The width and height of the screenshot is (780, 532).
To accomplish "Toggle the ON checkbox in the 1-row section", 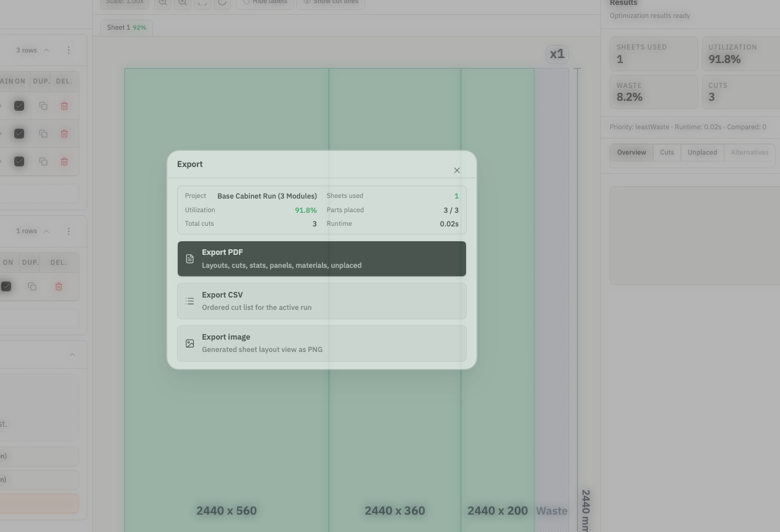I will pos(7,286).
